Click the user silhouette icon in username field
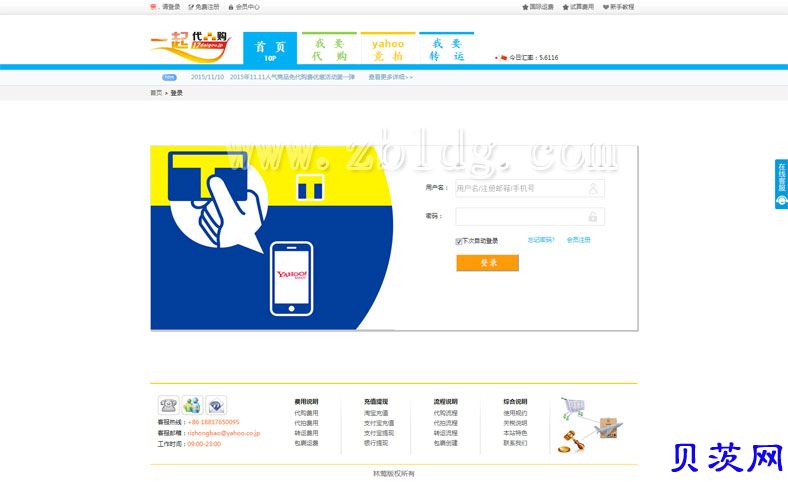 [593, 188]
